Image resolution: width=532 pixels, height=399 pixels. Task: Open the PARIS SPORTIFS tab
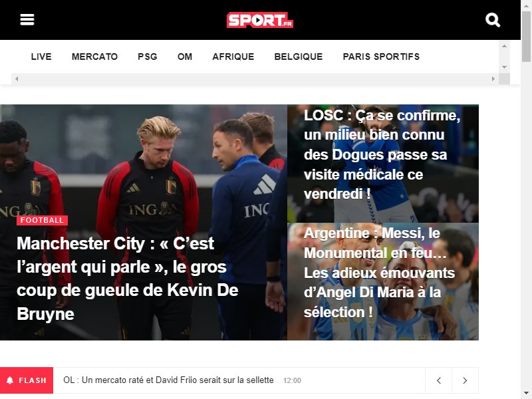381,57
